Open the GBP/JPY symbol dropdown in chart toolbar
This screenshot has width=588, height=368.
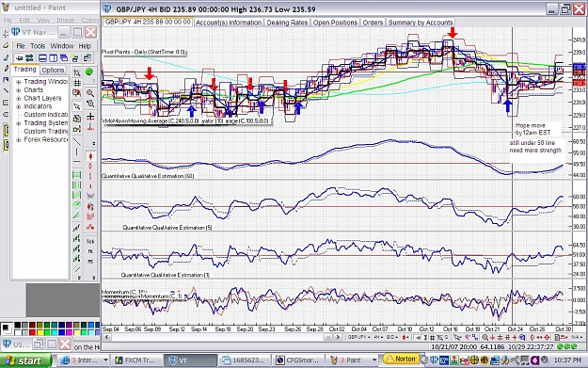click(358, 337)
